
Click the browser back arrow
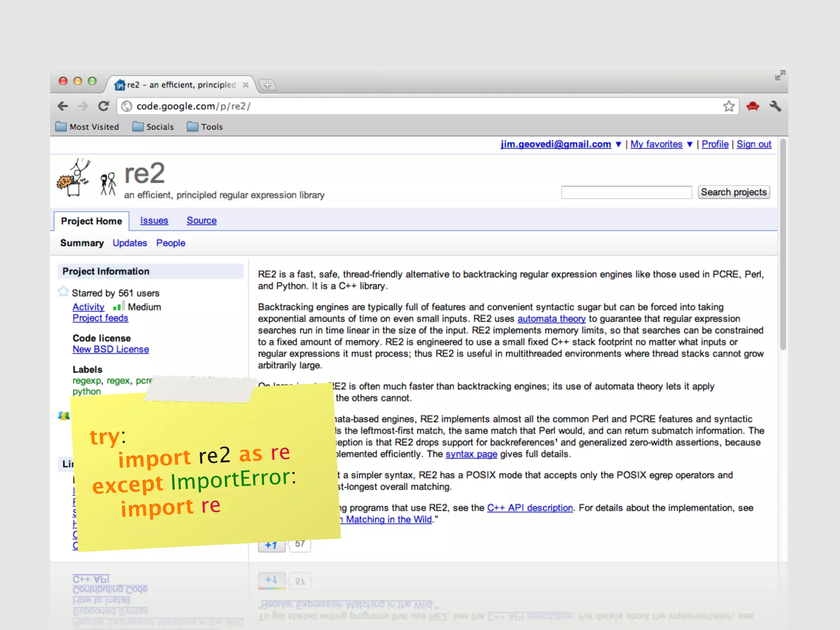pyautogui.click(x=63, y=106)
